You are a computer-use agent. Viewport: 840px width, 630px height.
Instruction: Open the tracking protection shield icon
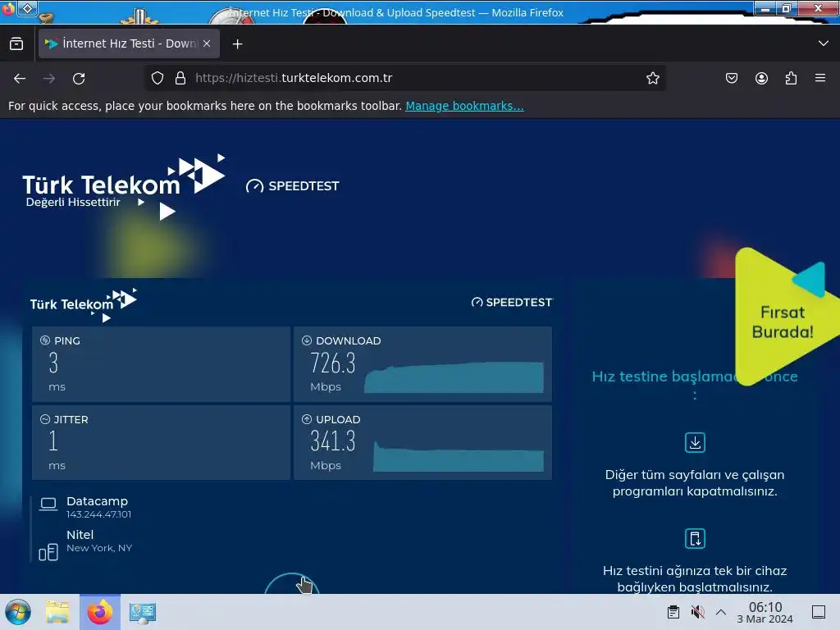point(157,78)
